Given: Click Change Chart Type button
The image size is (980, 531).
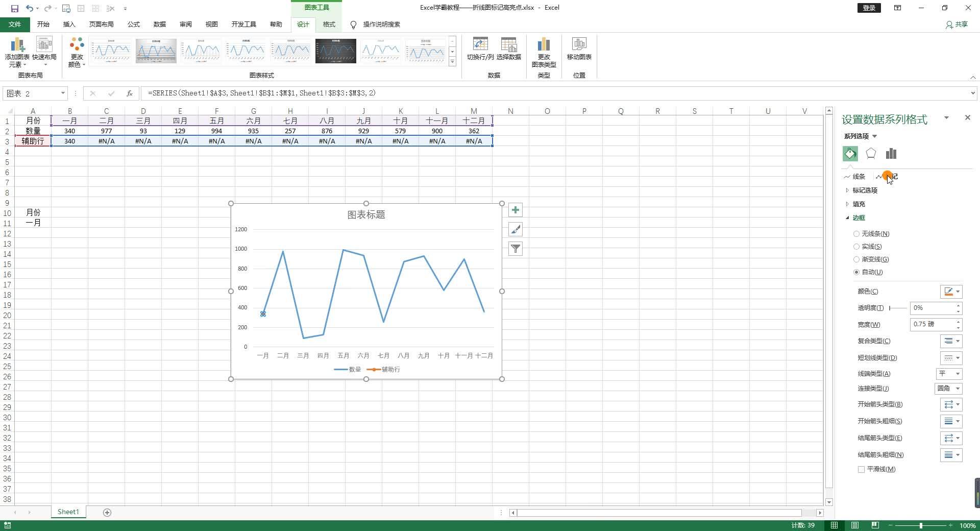Looking at the screenshot, I should (544, 53).
